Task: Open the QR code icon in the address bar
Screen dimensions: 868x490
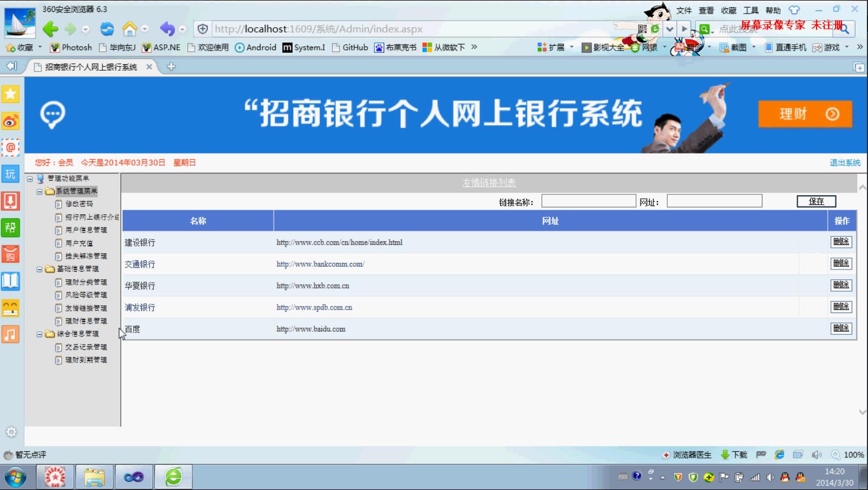Action: pos(642,29)
